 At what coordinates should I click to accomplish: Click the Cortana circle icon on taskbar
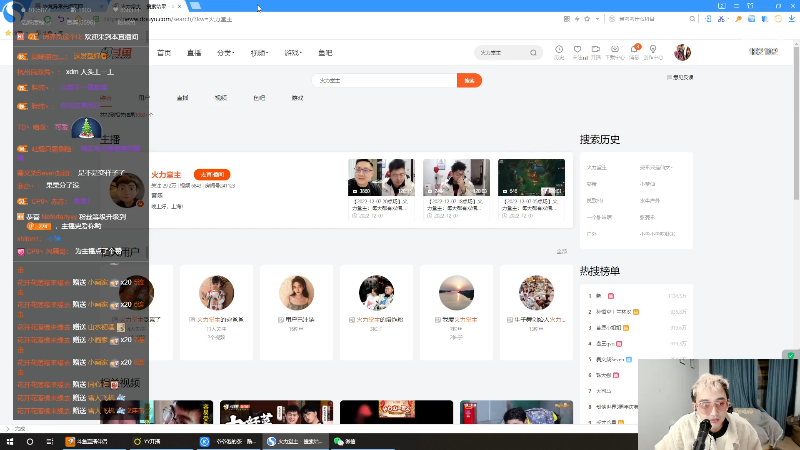(x=30, y=441)
